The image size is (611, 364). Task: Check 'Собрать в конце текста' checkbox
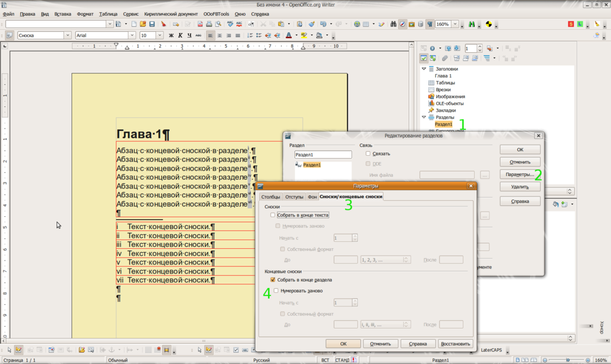(x=273, y=215)
